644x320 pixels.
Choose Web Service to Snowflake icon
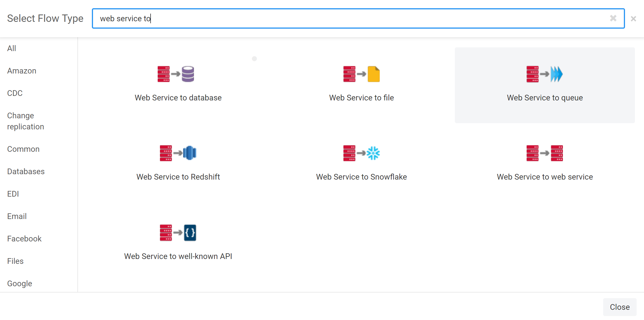pos(361,153)
